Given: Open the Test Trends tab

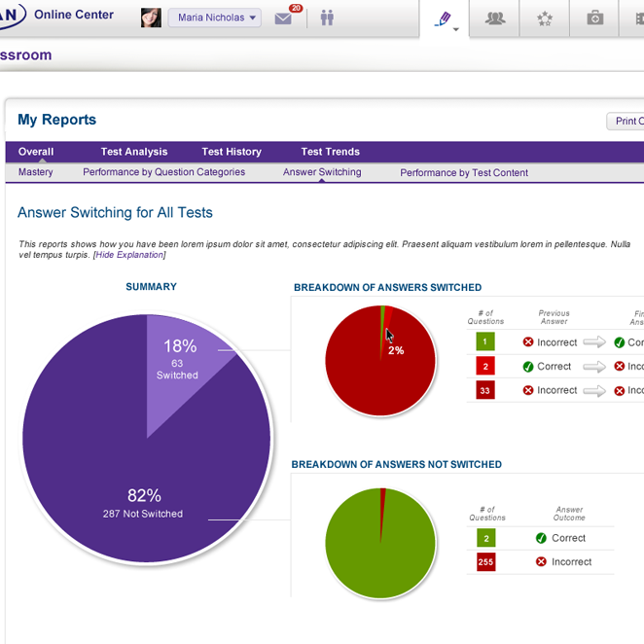Looking at the screenshot, I should coord(330,152).
